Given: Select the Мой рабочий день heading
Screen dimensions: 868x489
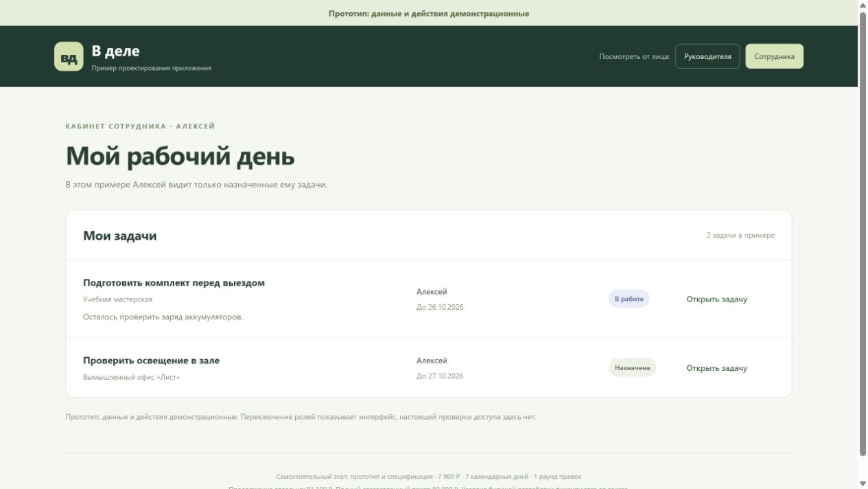Looking at the screenshot, I should click(x=180, y=156).
